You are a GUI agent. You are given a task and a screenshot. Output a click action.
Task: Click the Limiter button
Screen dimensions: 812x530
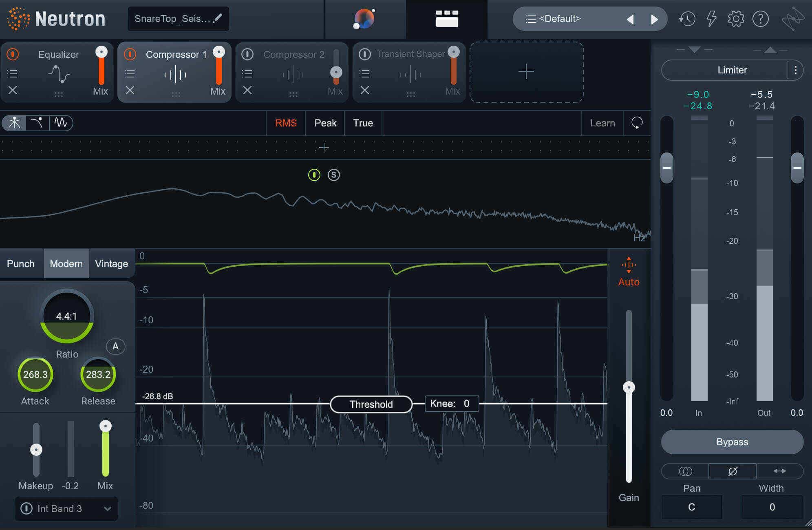click(726, 70)
